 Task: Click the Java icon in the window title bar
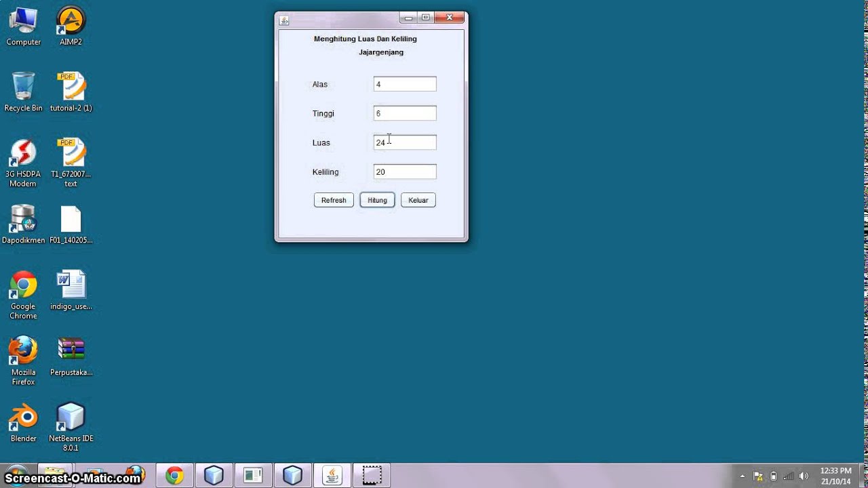coord(284,20)
